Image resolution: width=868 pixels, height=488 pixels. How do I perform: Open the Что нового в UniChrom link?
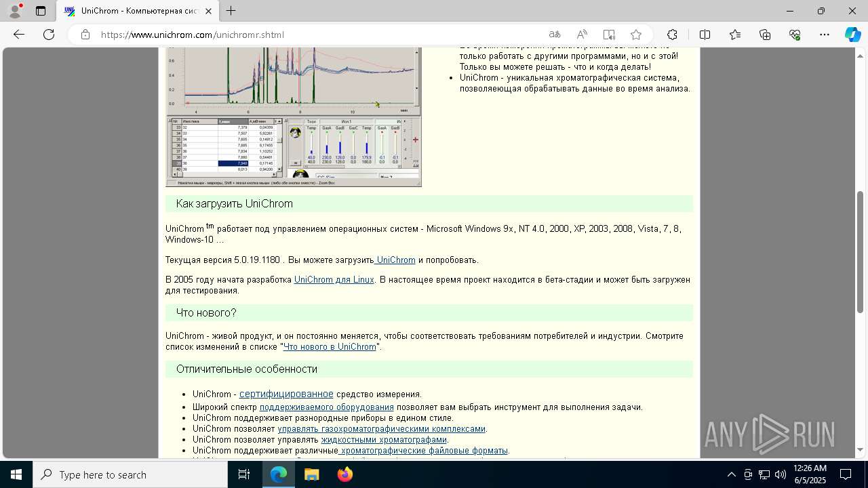pos(330,347)
